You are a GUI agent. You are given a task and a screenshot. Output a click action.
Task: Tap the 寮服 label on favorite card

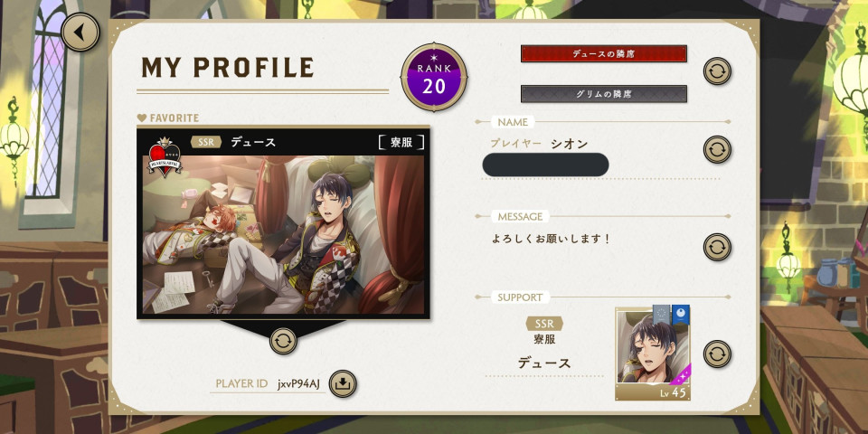click(x=401, y=142)
